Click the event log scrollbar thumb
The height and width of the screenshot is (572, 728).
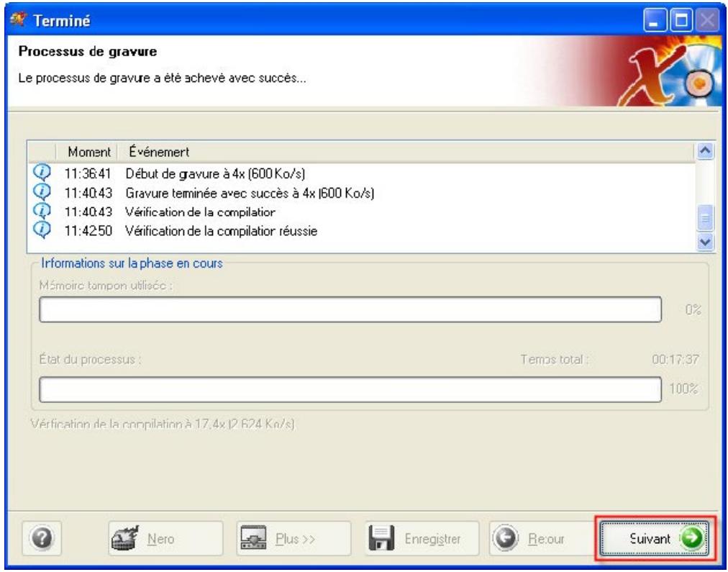pyautogui.click(x=705, y=218)
